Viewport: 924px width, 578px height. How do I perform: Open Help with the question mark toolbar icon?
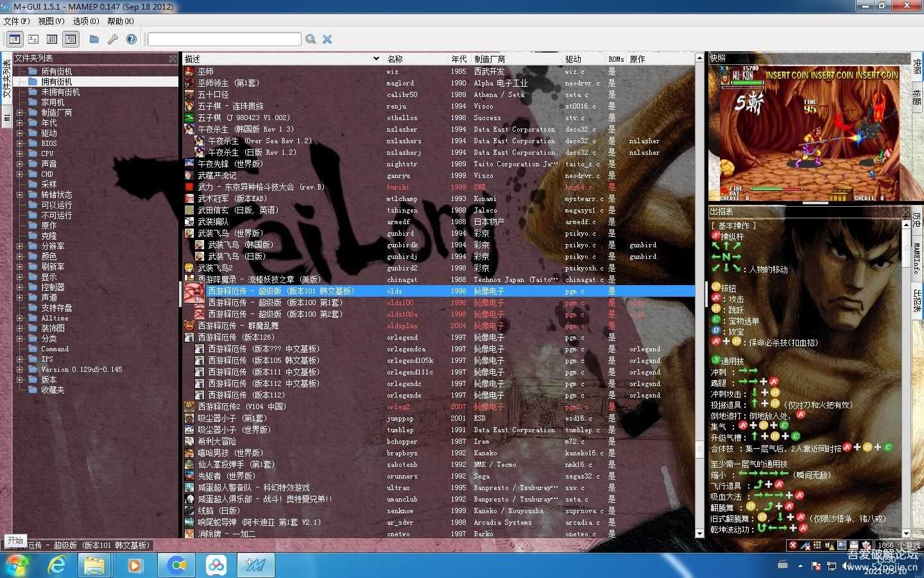point(131,39)
